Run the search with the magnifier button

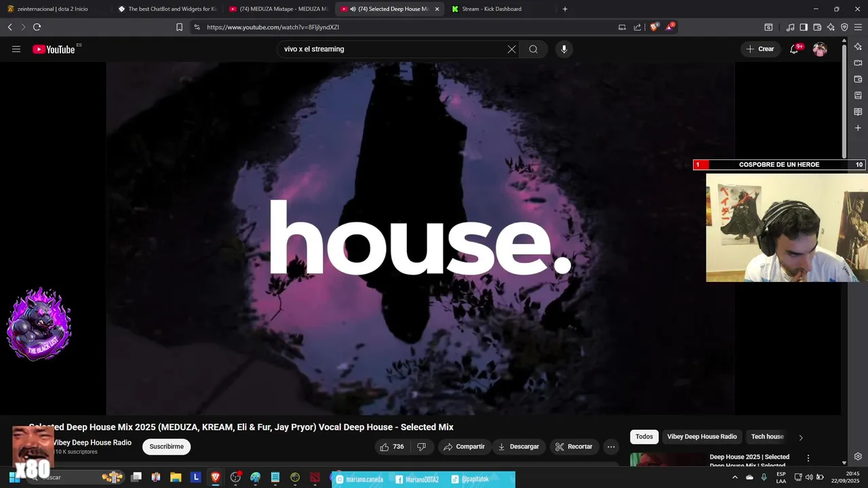click(534, 49)
